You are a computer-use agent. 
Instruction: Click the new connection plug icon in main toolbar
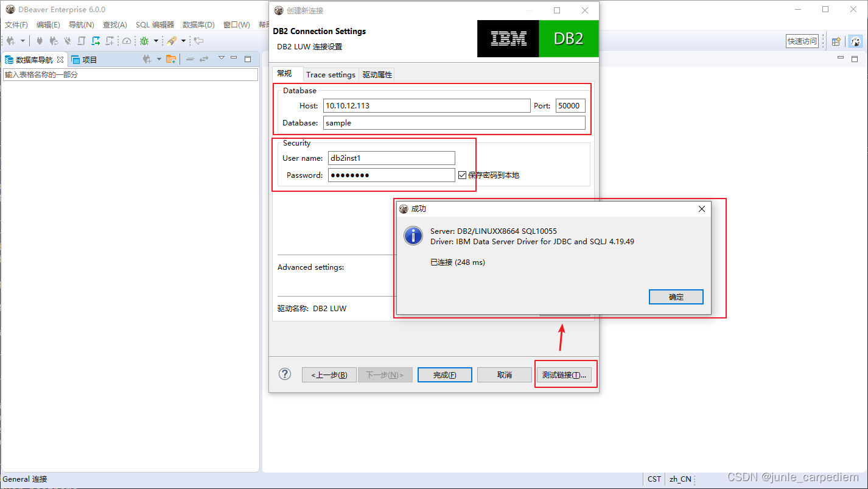[x=11, y=41]
